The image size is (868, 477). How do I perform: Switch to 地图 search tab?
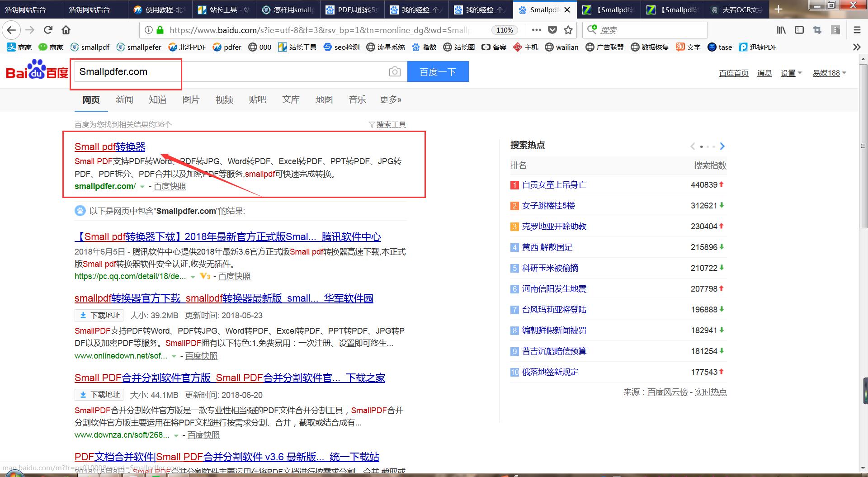(x=324, y=99)
